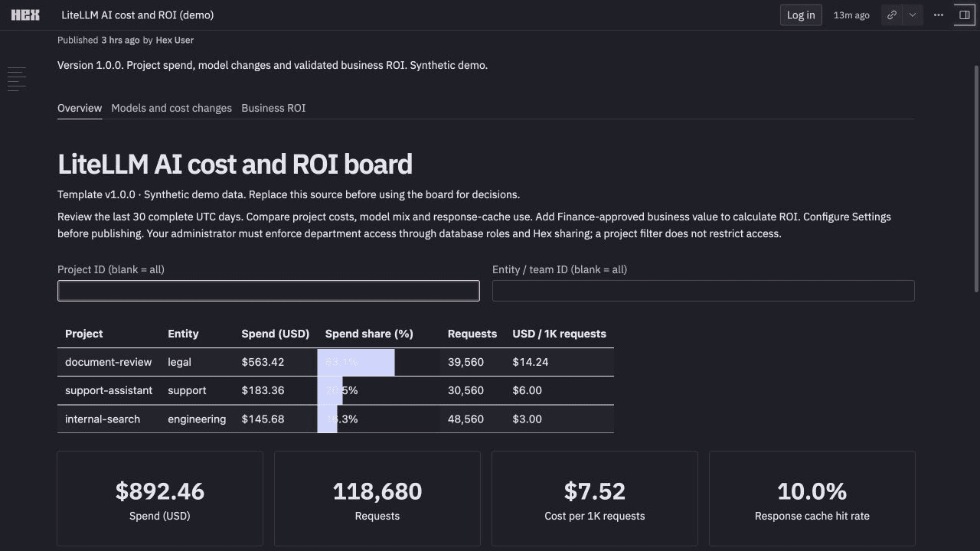Click the $7.52 Cost per 1K metric
The width and height of the screenshot is (980, 551).
pyautogui.click(x=595, y=498)
